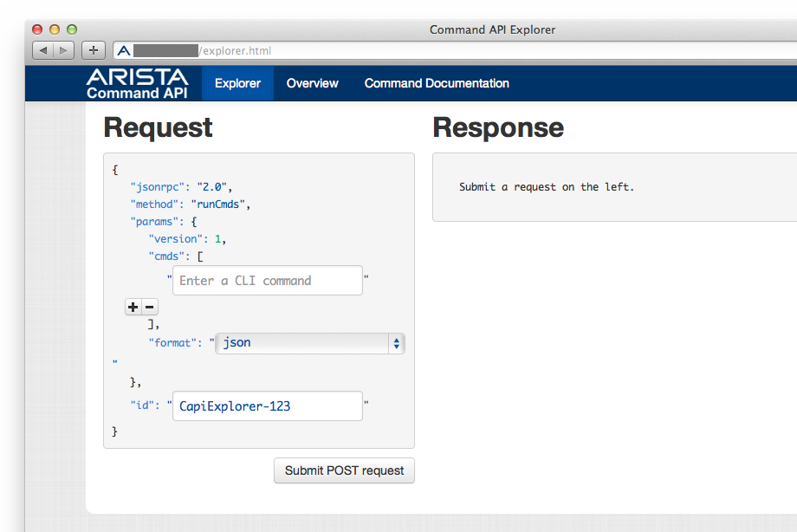This screenshot has width=797, height=532.
Task: Click the CapiExplorer-123 id field
Action: pos(267,405)
